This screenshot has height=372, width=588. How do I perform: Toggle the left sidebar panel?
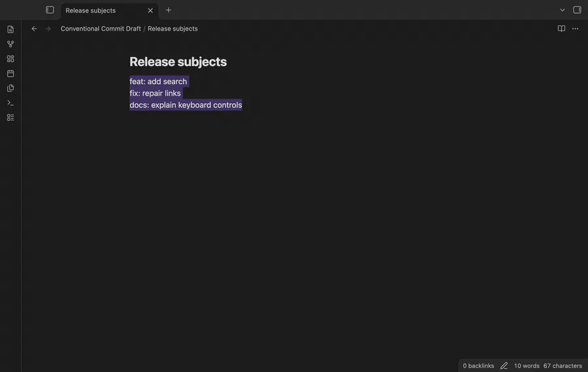(50, 10)
